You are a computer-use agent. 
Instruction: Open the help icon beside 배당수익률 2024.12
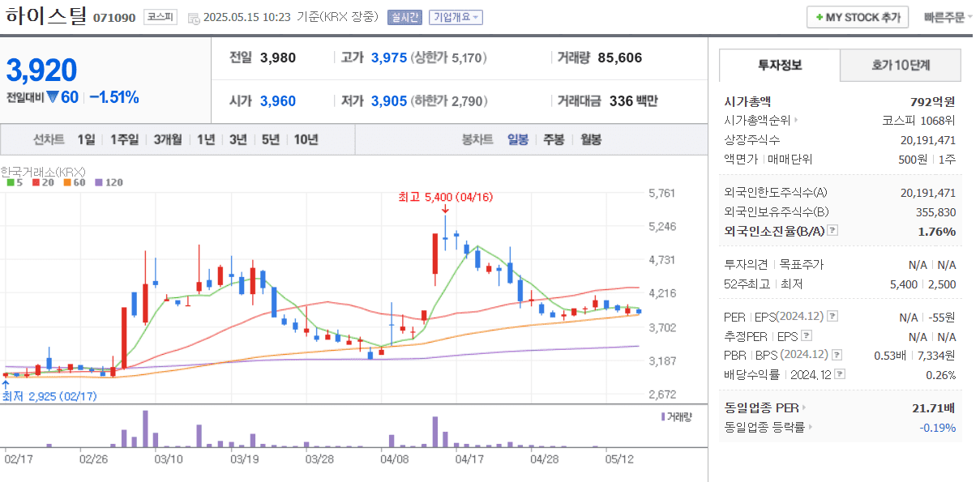(840, 374)
